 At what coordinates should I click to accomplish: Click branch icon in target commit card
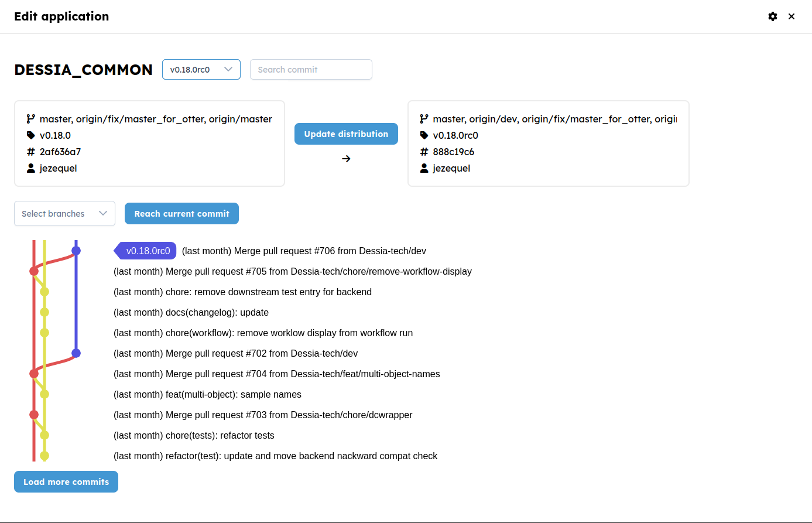coord(424,119)
